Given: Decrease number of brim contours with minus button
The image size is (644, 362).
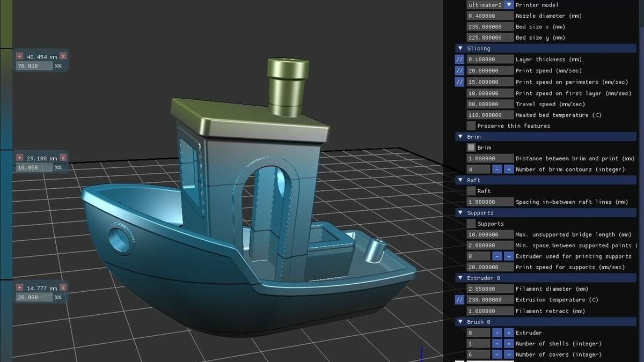Looking at the screenshot, I should coord(497,169).
